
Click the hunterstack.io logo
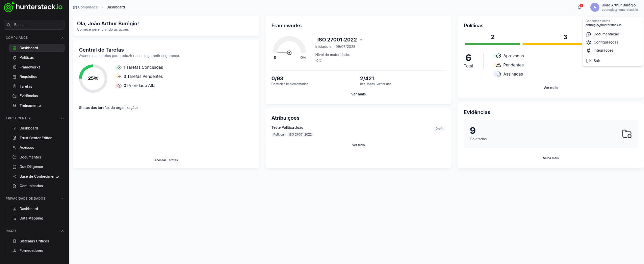pos(33,7)
